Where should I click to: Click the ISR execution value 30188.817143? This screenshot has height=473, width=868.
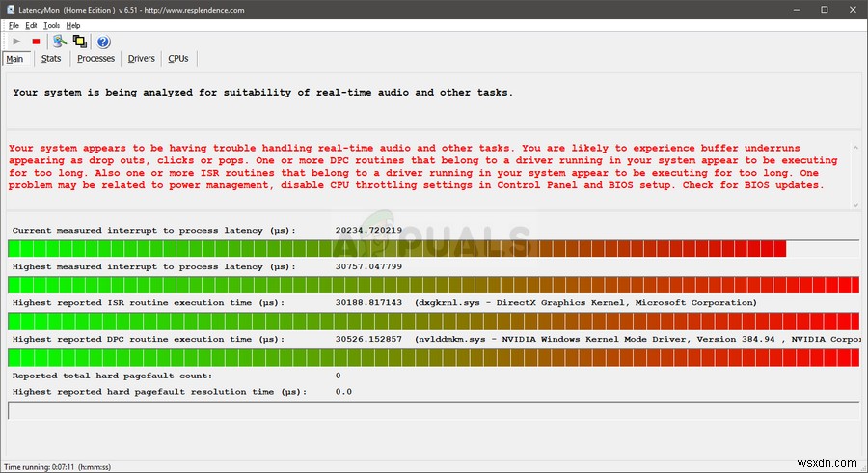tap(368, 303)
